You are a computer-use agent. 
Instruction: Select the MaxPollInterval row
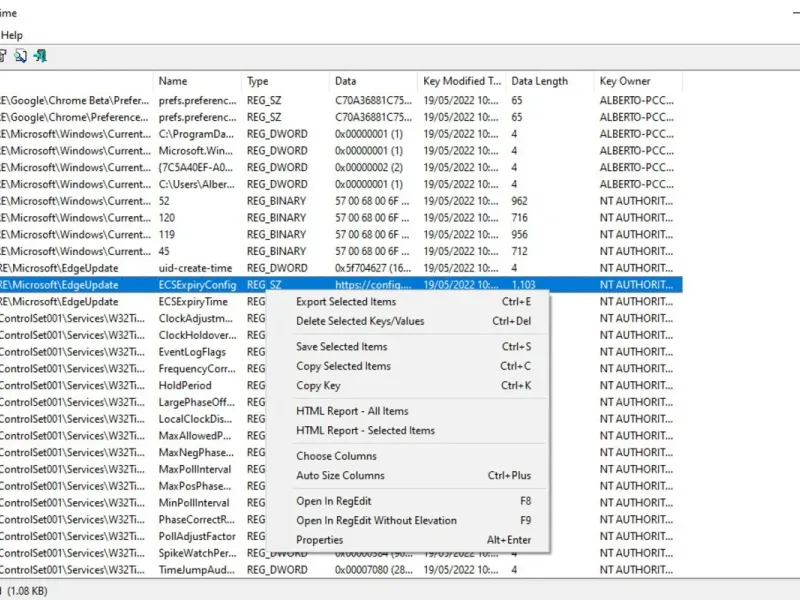[341, 469]
